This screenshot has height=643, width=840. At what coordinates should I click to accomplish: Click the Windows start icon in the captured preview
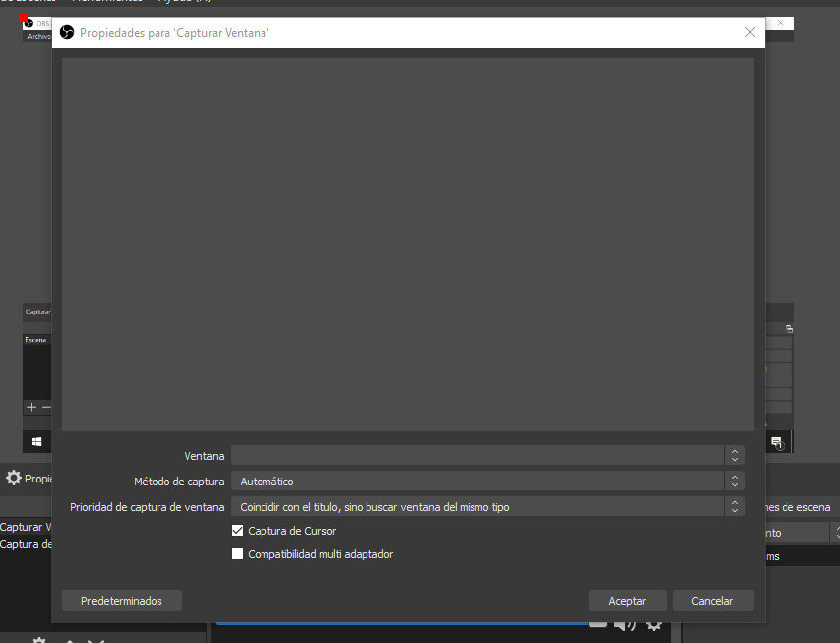coord(37,442)
